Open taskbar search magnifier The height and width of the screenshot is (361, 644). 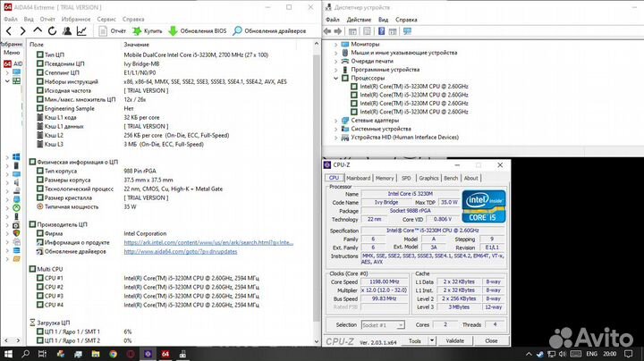tap(25, 354)
